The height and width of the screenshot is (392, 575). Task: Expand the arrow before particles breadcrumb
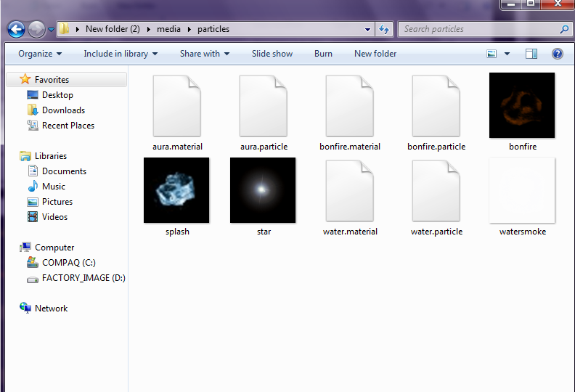189,29
